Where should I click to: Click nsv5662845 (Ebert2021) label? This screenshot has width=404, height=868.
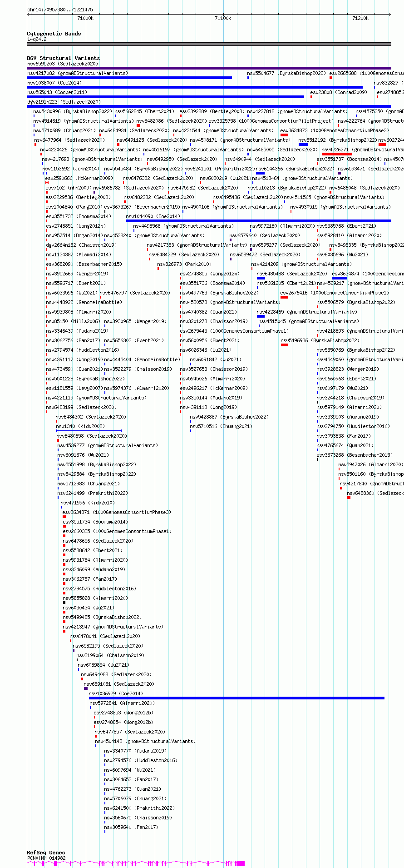point(144,111)
